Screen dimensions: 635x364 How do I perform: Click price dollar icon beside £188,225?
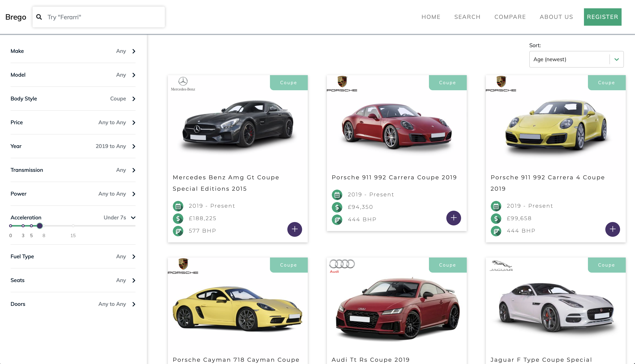point(178,218)
